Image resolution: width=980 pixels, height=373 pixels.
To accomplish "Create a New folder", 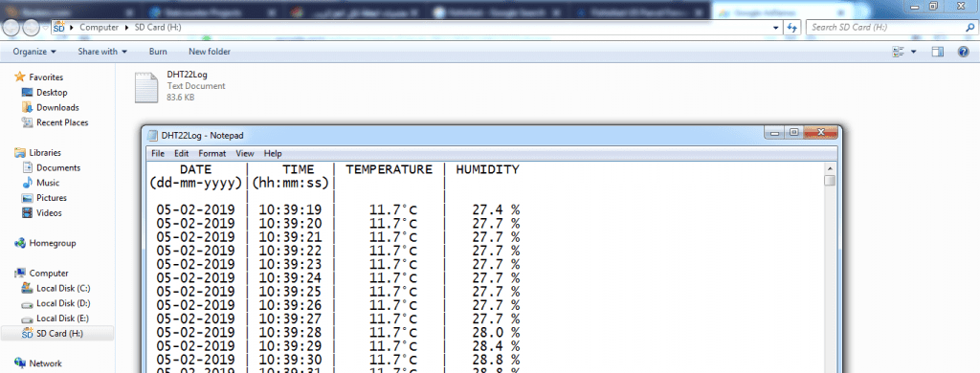I will pos(210,52).
